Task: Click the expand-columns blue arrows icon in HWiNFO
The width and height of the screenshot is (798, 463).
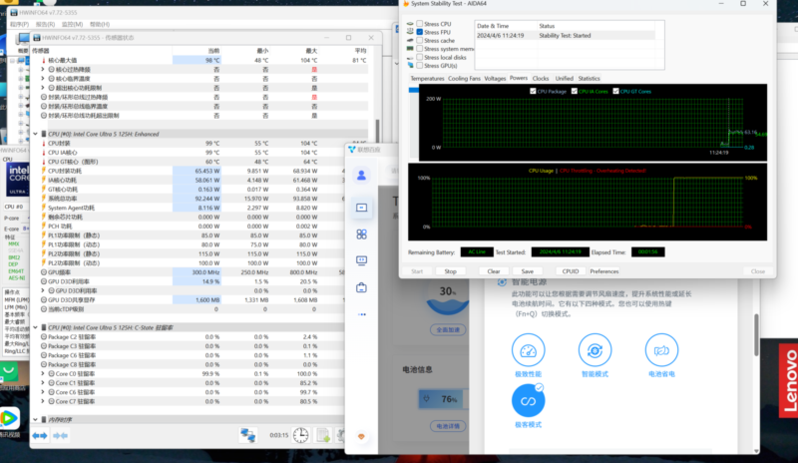Action: [40, 436]
